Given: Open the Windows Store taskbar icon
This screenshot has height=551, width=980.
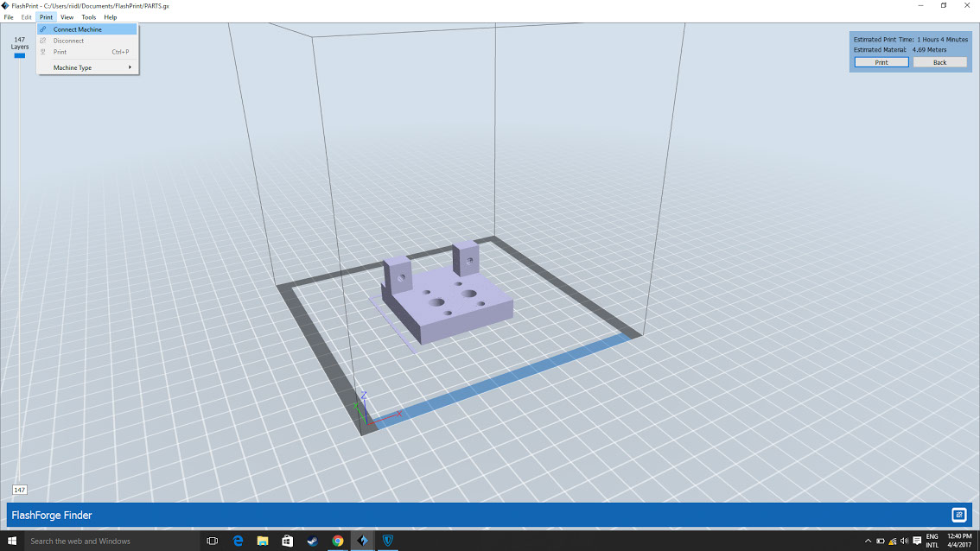Looking at the screenshot, I should pyautogui.click(x=288, y=541).
